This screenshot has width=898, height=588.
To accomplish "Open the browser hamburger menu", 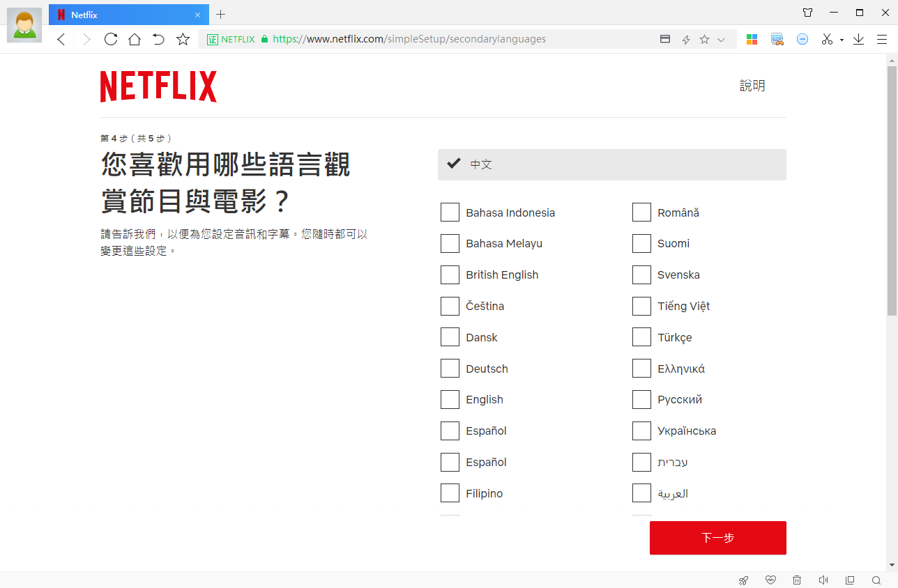I will [x=882, y=40].
